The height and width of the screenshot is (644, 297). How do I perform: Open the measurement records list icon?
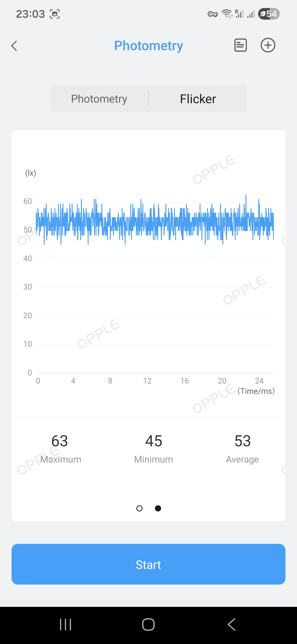(240, 45)
